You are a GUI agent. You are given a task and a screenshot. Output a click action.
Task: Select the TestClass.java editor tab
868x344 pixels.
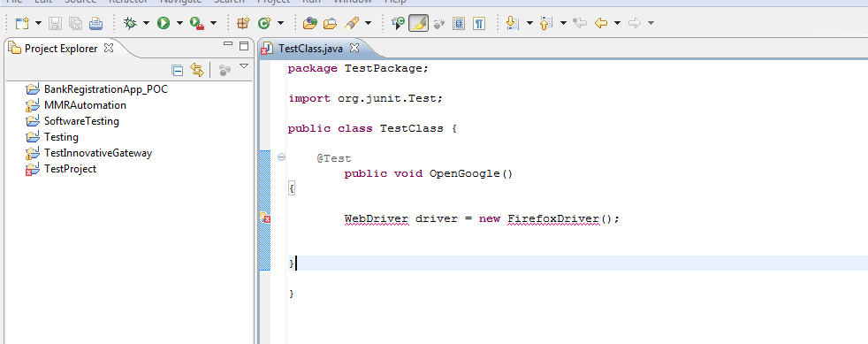[x=310, y=49]
